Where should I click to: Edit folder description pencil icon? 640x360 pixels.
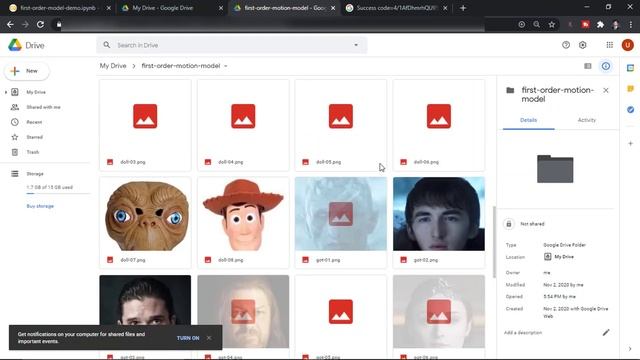coord(606,332)
